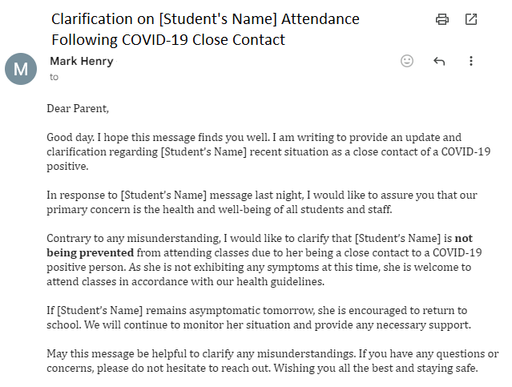Click the paragraph starting 'If [Student's Name] remains'
The image size is (512, 387).
259,317
